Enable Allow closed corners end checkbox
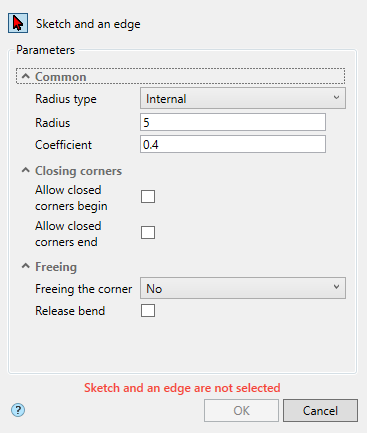The image size is (367, 434). click(148, 233)
